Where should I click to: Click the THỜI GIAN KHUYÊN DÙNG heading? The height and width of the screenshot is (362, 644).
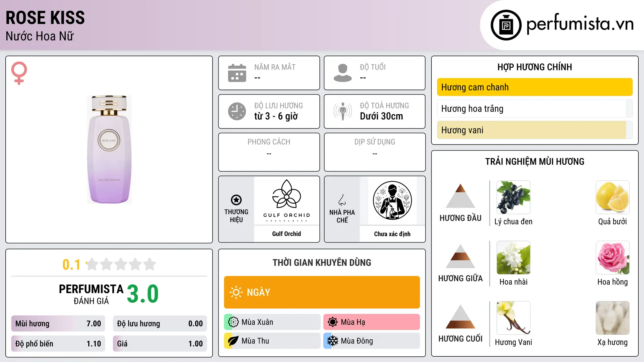click(322, 263)
